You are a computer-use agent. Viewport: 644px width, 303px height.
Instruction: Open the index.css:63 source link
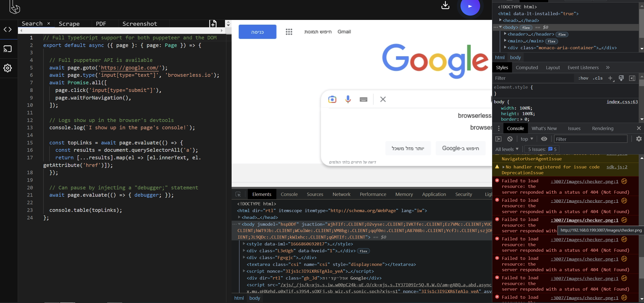click(622, 102)
